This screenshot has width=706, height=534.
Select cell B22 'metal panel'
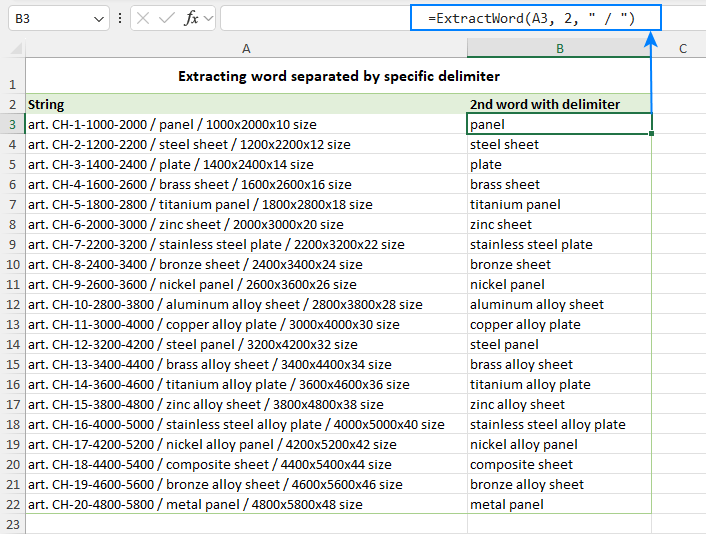pyautogui.click(x=559, y=504)
